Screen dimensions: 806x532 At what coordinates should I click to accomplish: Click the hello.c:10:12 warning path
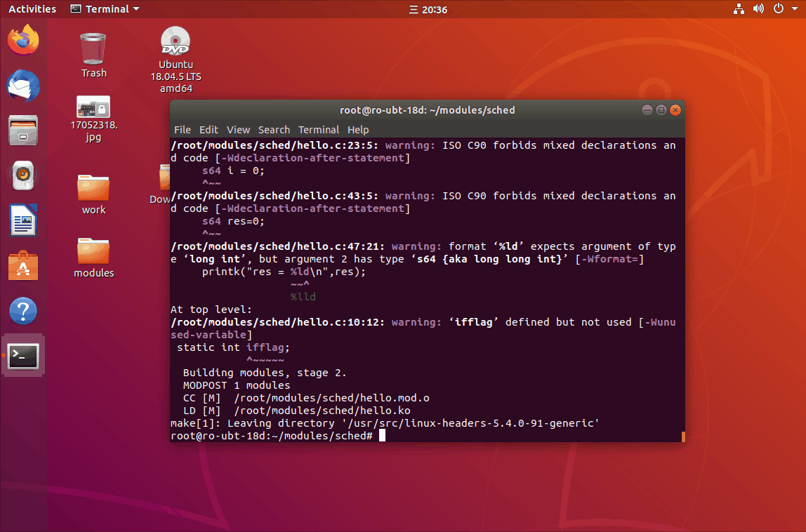pyautogui.click(x=277, y=322)
